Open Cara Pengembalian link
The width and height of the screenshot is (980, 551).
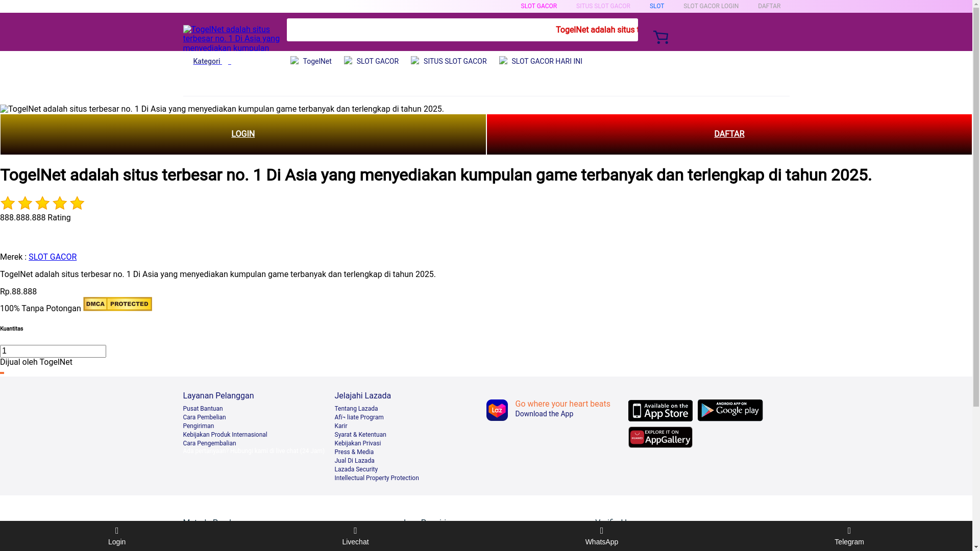click(x=209, y=443)
